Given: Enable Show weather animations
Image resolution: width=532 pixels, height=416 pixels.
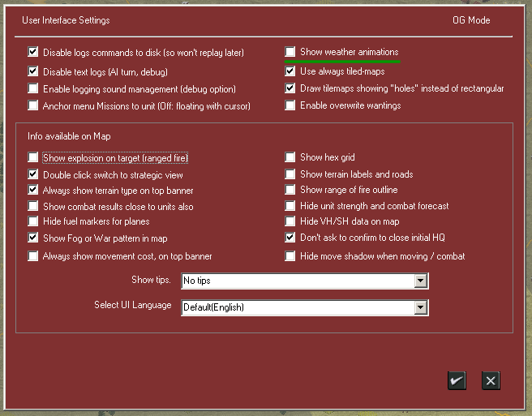Looking at the screenshot, I should click(290, 52).
